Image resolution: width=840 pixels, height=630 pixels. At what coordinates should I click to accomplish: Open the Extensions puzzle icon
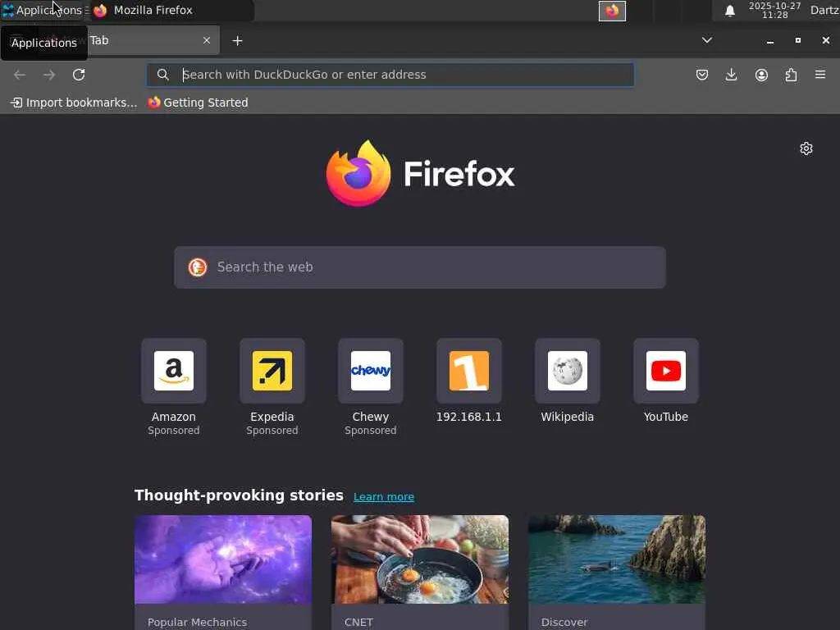coord(791,75)
